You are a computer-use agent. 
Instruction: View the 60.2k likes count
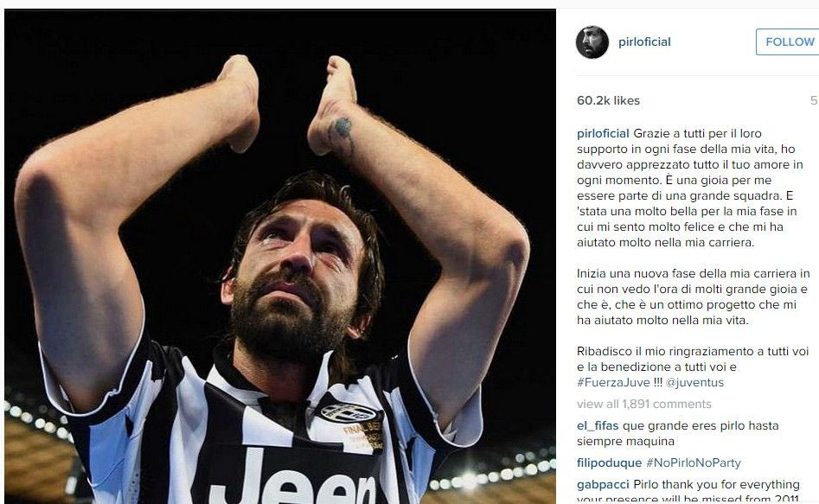pos(608,100)
